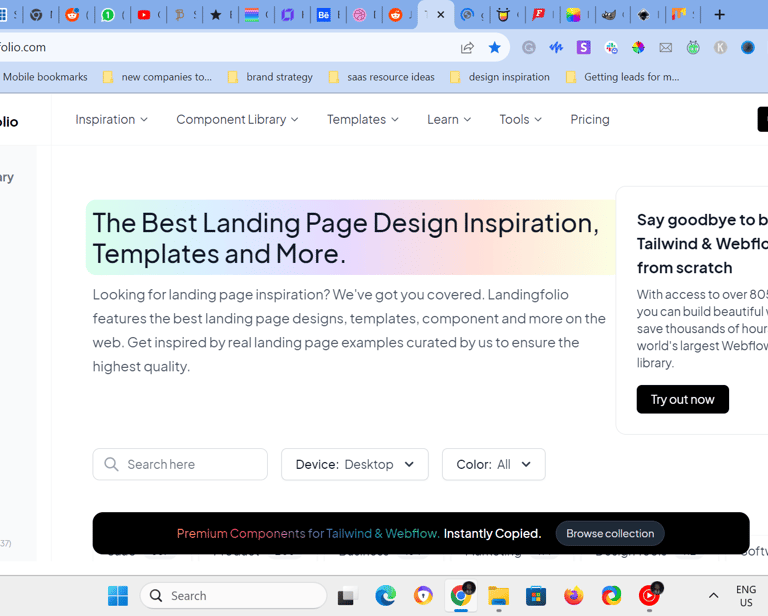
Task: Open the Windows Start menu
Action: pyautogui.click(x=118, y=596)
